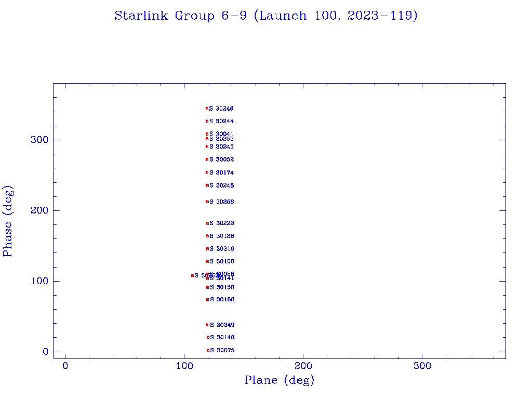This screenshot has height=399, width=532.
Task: Select the 'S 30245' satellite label
Action: (x=221, y=147)
